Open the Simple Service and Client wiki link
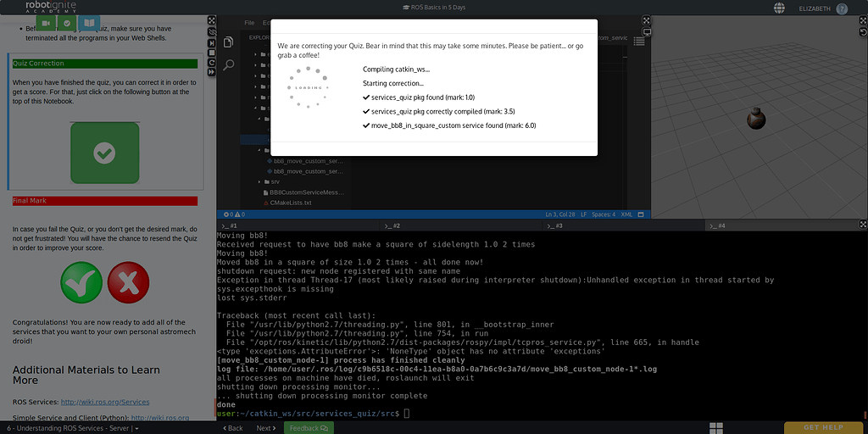 160,418
